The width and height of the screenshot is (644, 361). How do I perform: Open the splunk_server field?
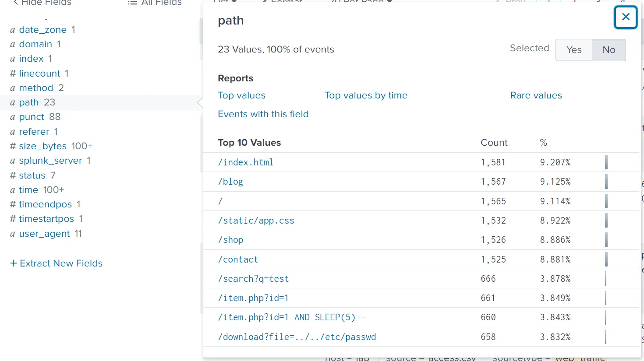[50, 161]
